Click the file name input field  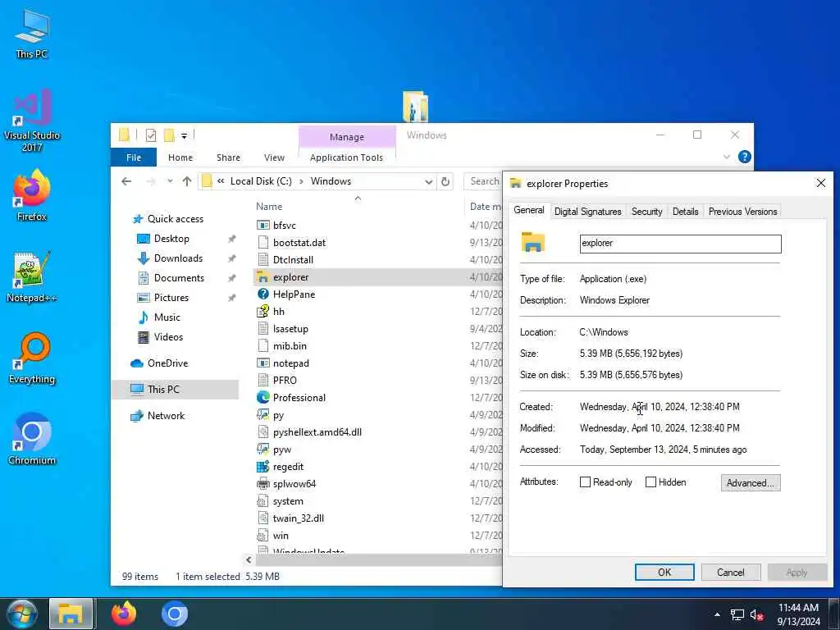680,243
